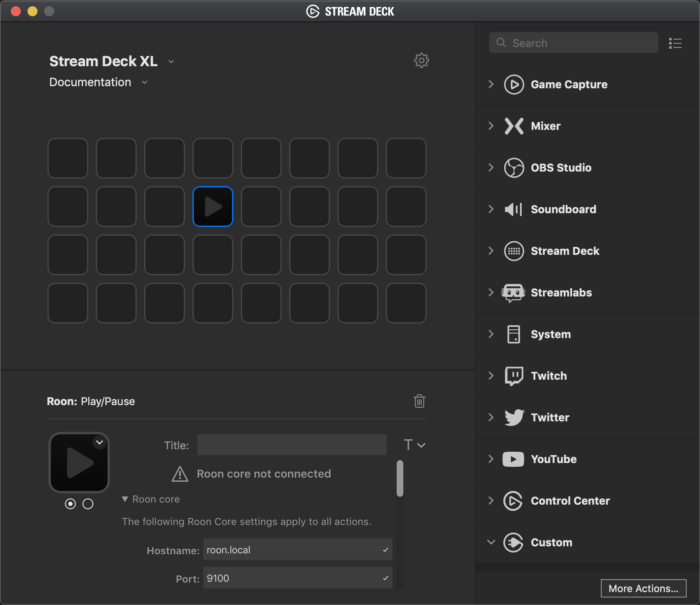Click the yellow minimize window button

click(x=32, y=11)
